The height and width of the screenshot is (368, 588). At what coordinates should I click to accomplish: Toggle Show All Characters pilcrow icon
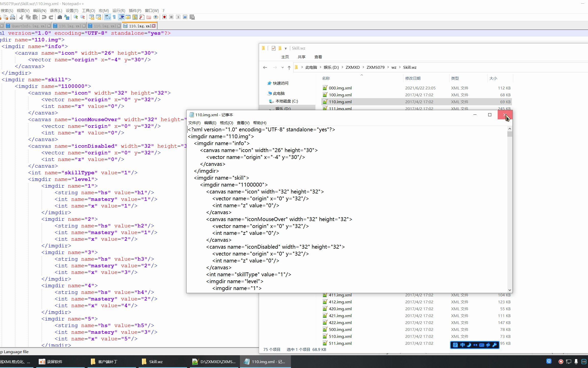tap(114, 17)
